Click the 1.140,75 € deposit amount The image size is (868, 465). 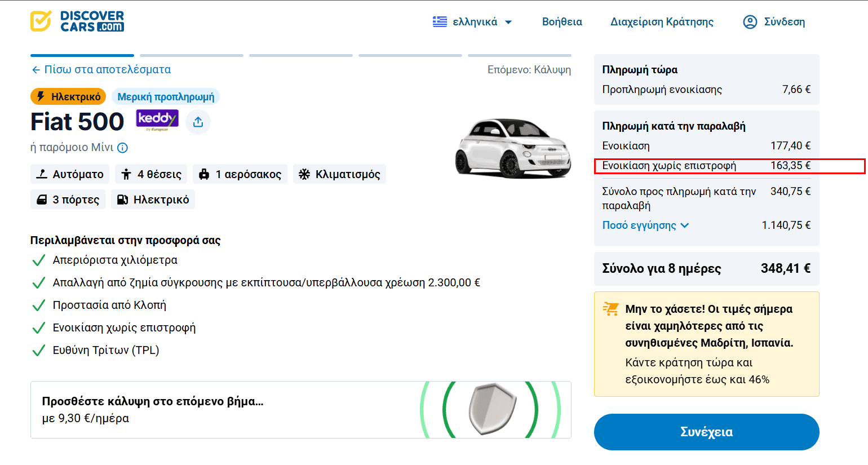[x=786, y=225]
